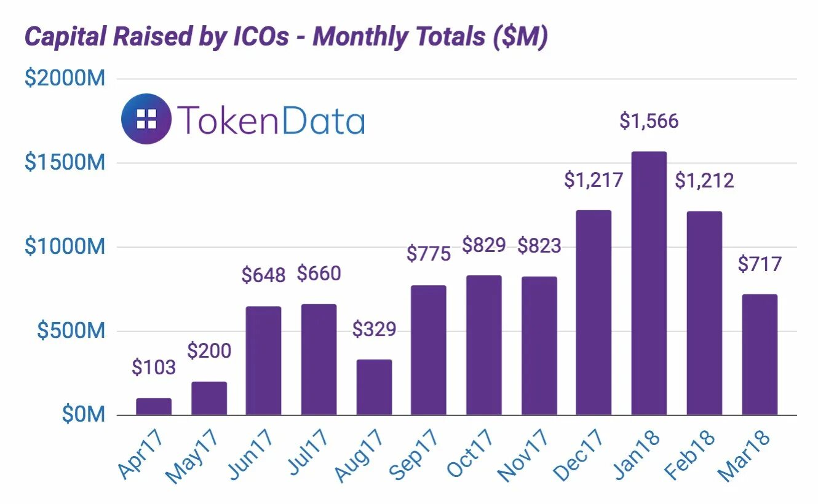
Task: Select the Dec17 bar in the chart
Action: [x=594, y=313]
